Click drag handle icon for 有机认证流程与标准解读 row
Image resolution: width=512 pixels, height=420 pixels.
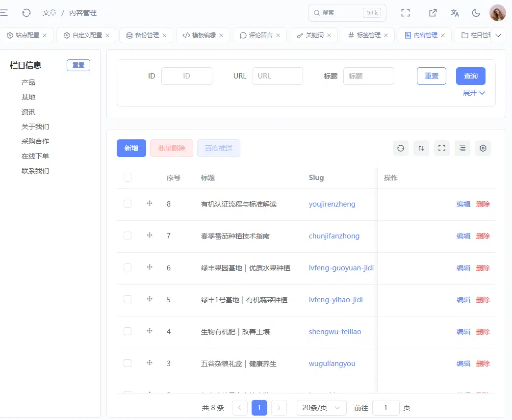150,203
